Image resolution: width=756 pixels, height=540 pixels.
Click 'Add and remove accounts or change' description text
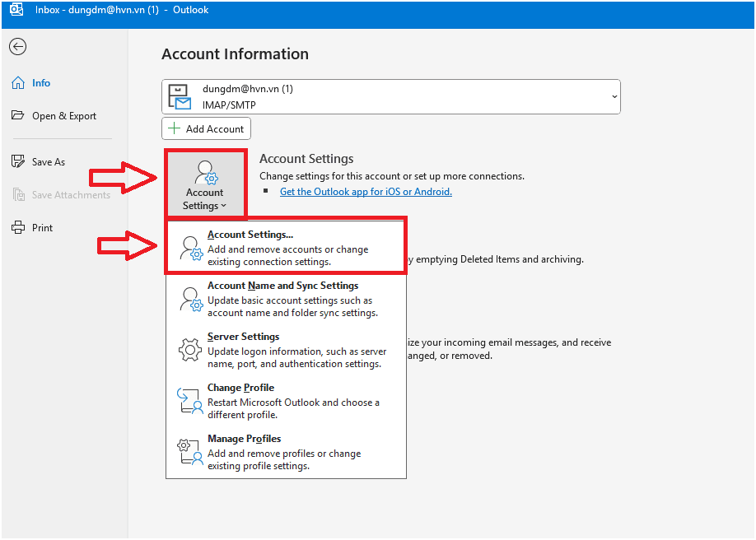point(288,249)
